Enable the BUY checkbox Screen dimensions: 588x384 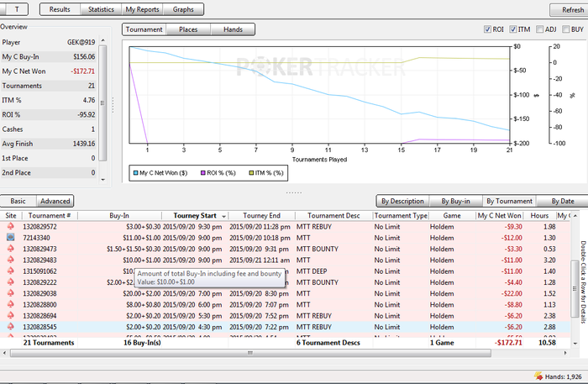pos(566,29)
